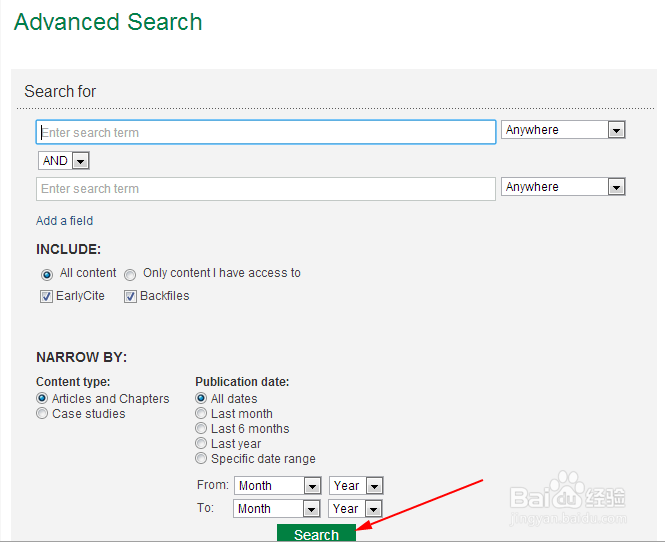The width and height of the screenshot is (665, 542).
Task: Select Case studies content type
Action: click(x=42, y=413)
